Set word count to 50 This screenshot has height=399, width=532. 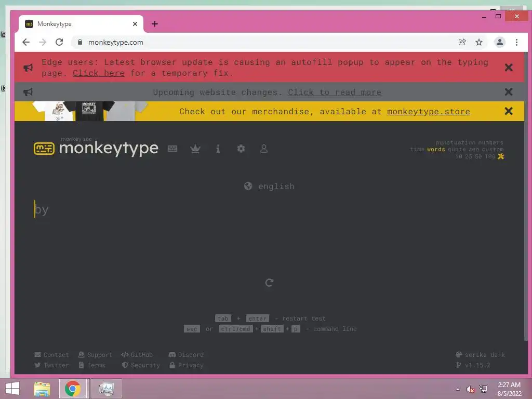click(x=478, y=156)
